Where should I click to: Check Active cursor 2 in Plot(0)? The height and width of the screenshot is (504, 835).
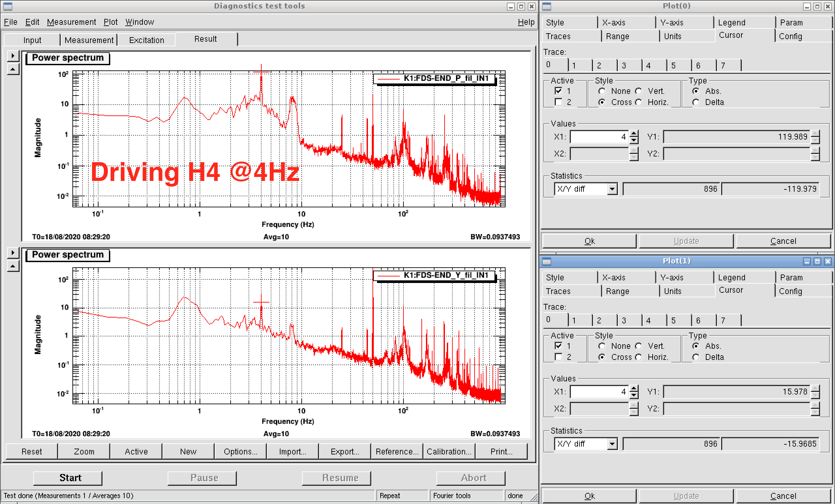pyautogui.click(x=558, y=102)
